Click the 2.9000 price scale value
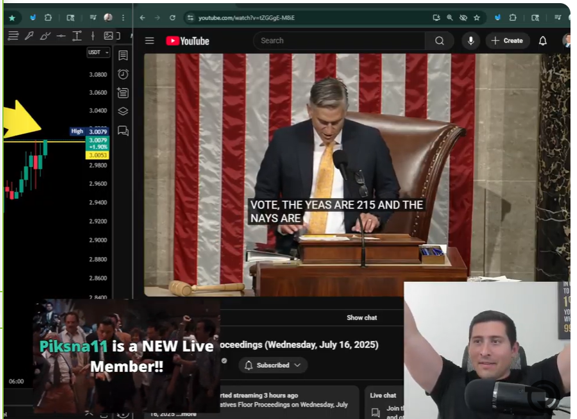577x419 pixels. 98,240
